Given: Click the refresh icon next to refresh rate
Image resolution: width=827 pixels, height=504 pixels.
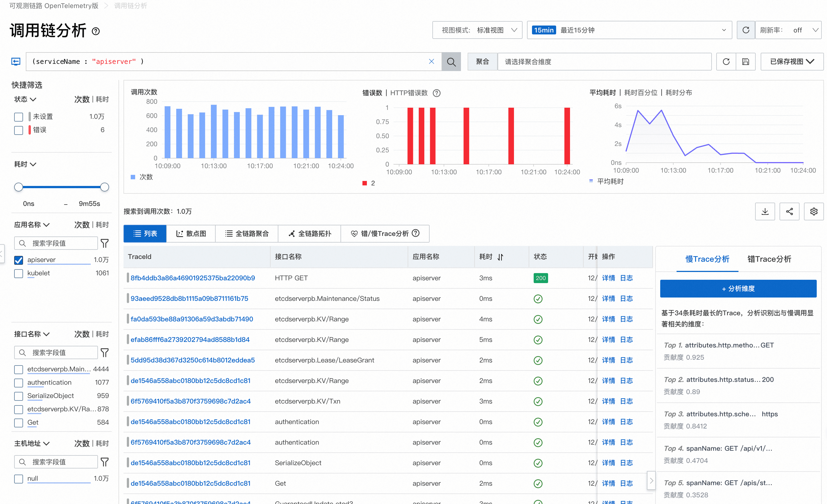Looking at the screenshot, I should tap(745, 30).
